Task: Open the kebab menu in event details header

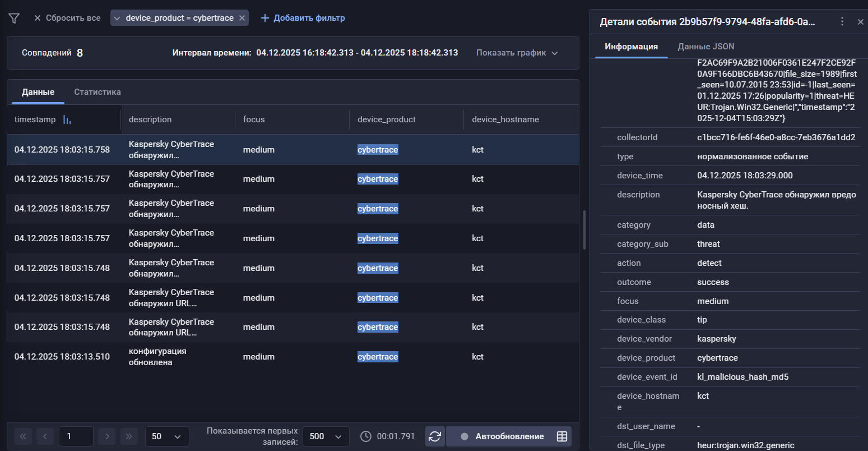Action: 842,22
